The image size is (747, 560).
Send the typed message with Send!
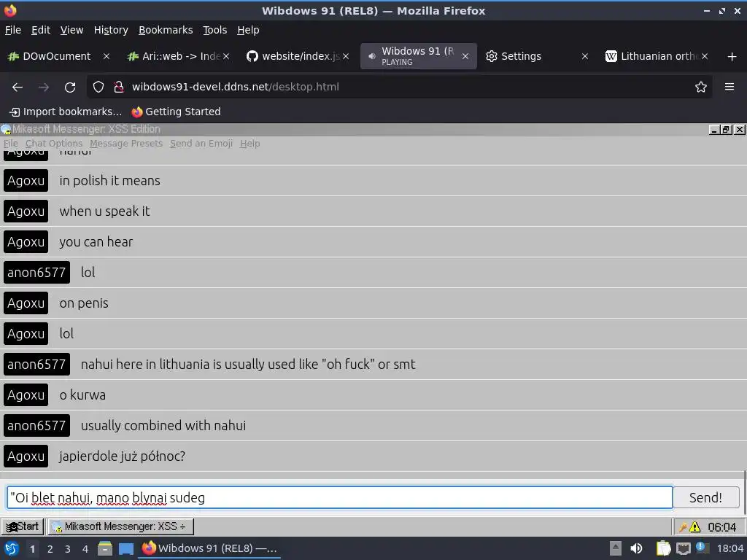705,497
